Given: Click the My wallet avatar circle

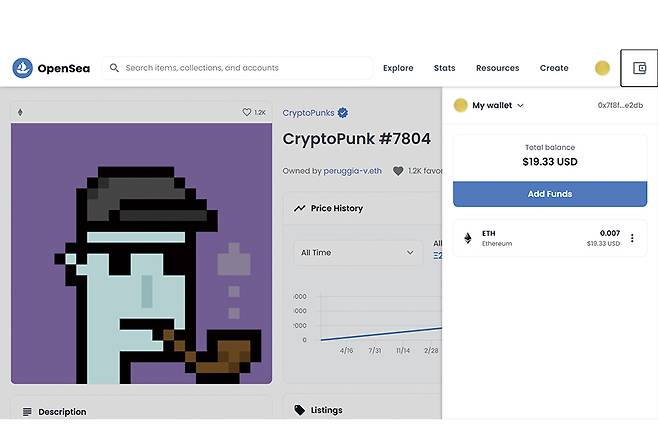Looking at the screenshot, I should (460, 105).
